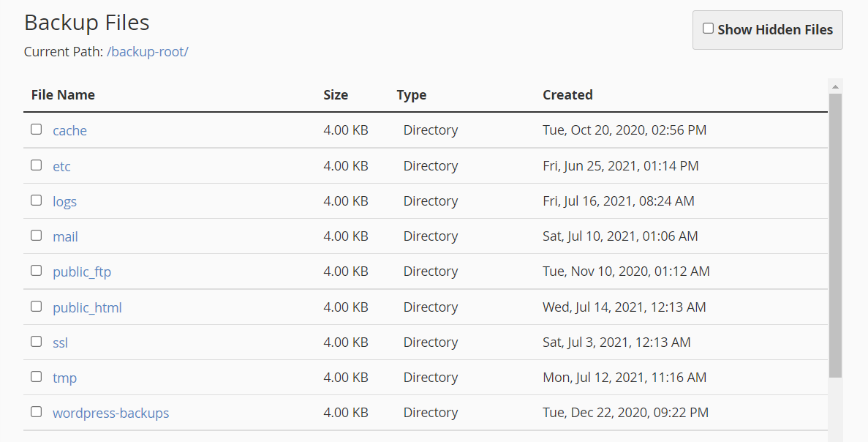Click the date Sat, Jul 3, 2021, 12:13 AM

[616, 342]
